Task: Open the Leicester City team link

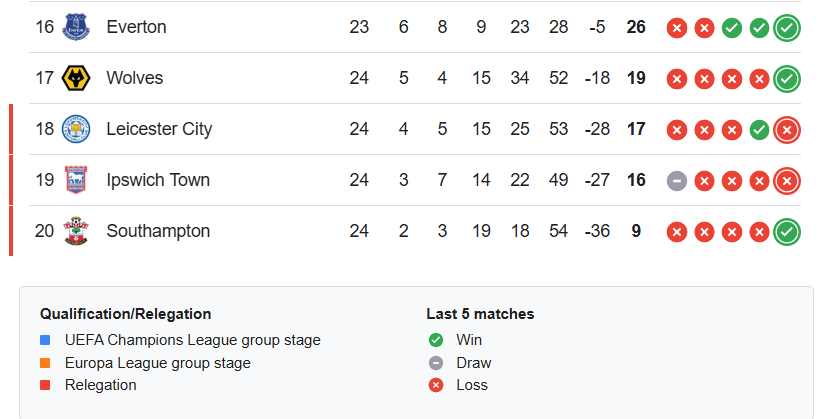Action: coord(159,129)
